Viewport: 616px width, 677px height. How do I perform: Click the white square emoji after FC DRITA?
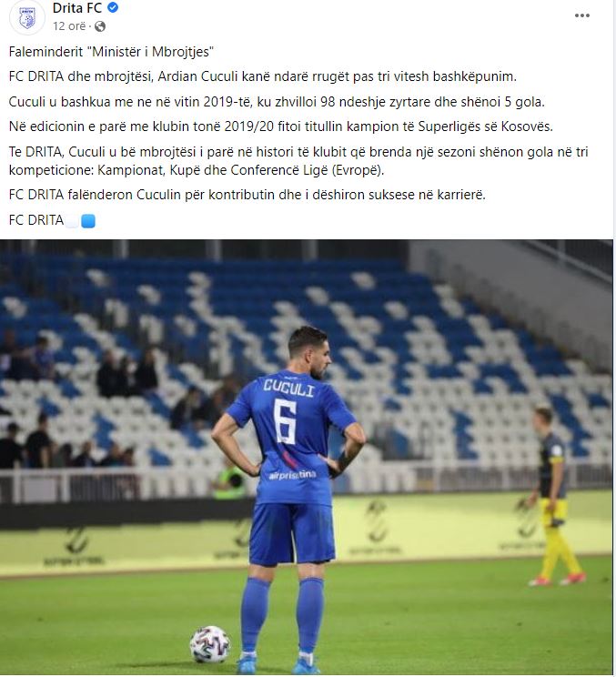point(73,221)
